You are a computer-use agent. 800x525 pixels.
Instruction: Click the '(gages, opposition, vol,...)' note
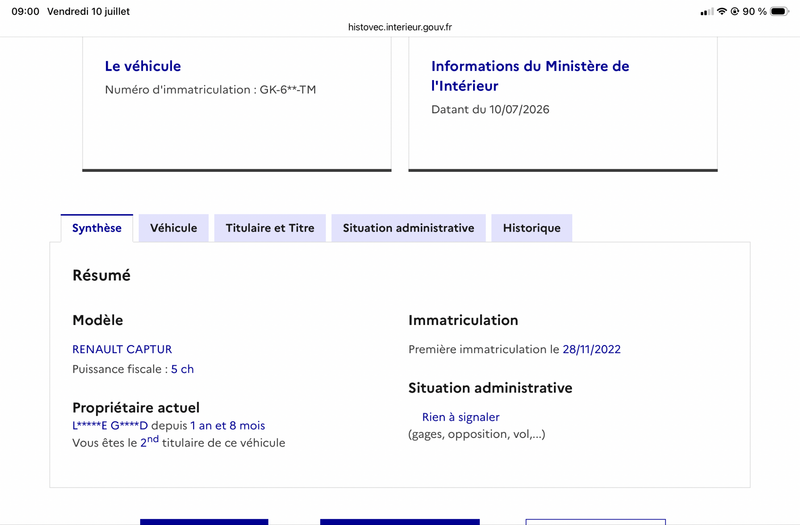[x=477, y=434]
